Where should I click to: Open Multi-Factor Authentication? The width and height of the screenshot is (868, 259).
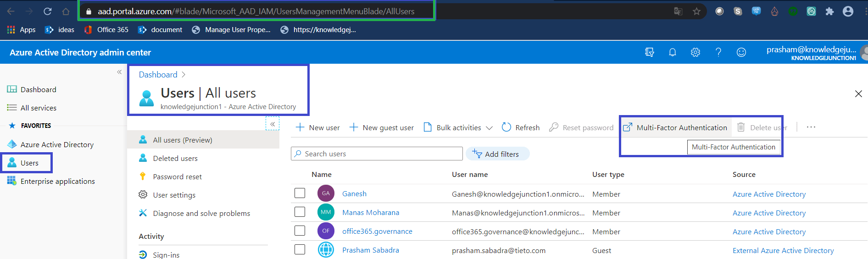(x=675, y=127)
